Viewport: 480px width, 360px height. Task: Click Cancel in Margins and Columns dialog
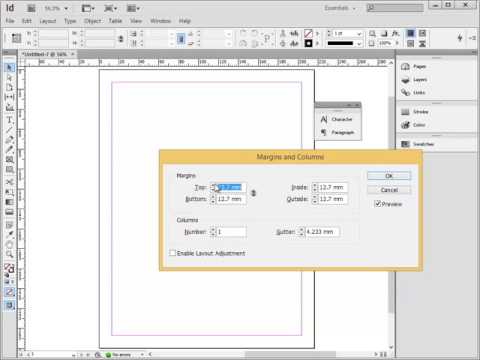pyautogui.click(x=389, y=190)
